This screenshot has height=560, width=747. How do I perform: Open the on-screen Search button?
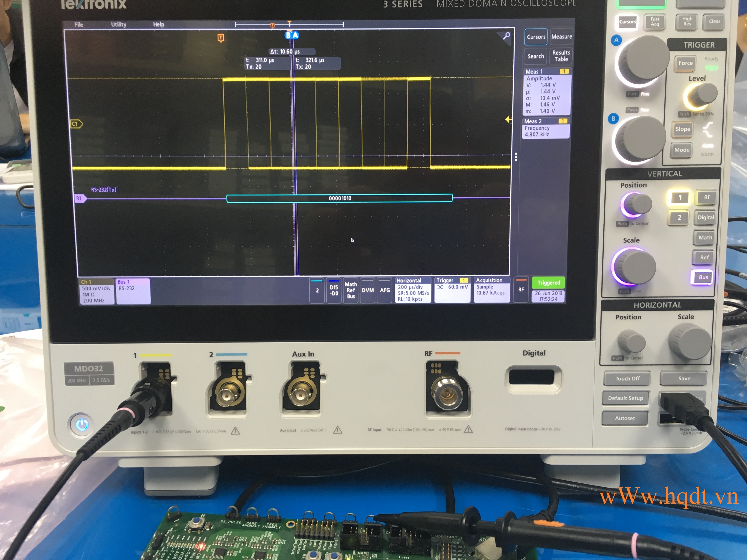536,56
